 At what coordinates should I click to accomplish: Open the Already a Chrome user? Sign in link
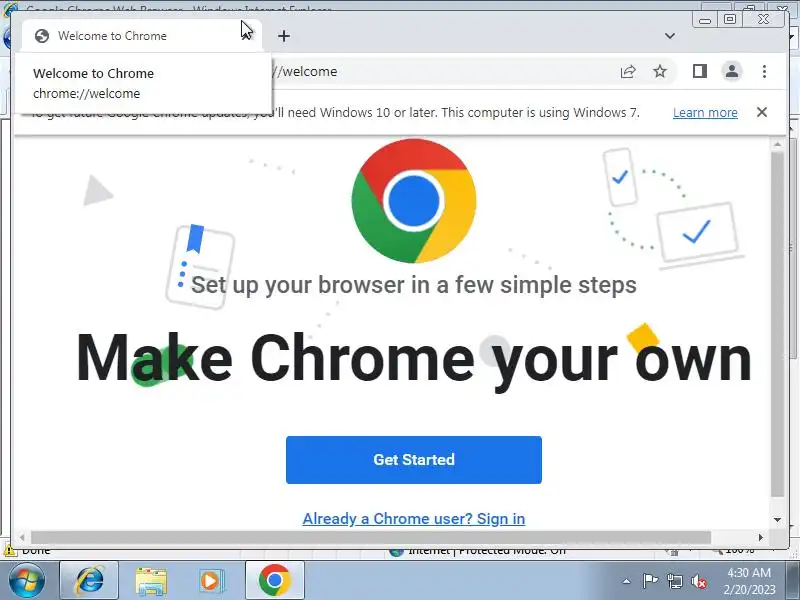point(414,519)
